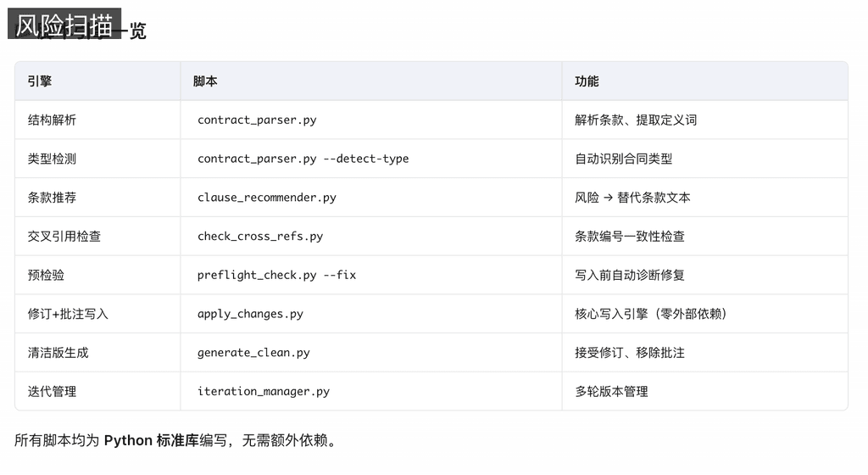Click the apply_changes.py script cell

[x=250, y=314]
